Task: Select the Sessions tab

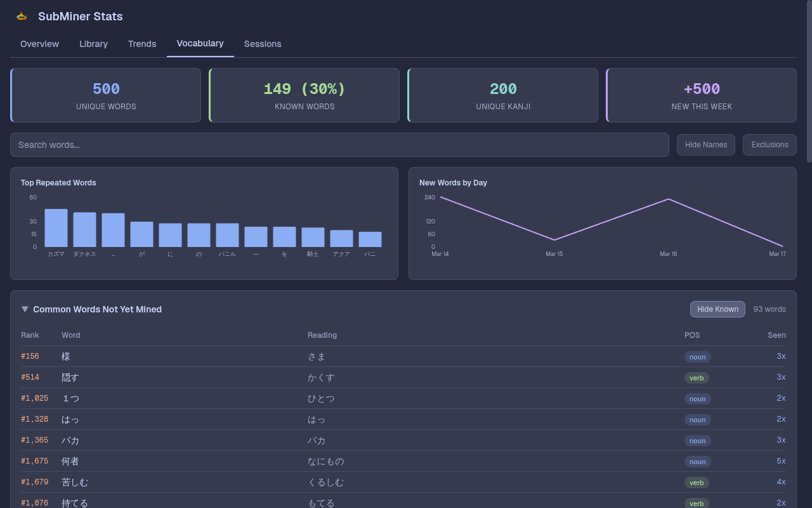Action: [263, 44]
